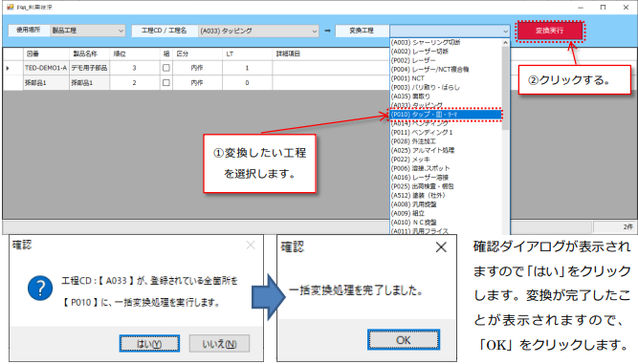The height and width of the screenshot is (364, 638).
Task: Click はい(Y) in the confirmation dialog
Action: [149, 344]
